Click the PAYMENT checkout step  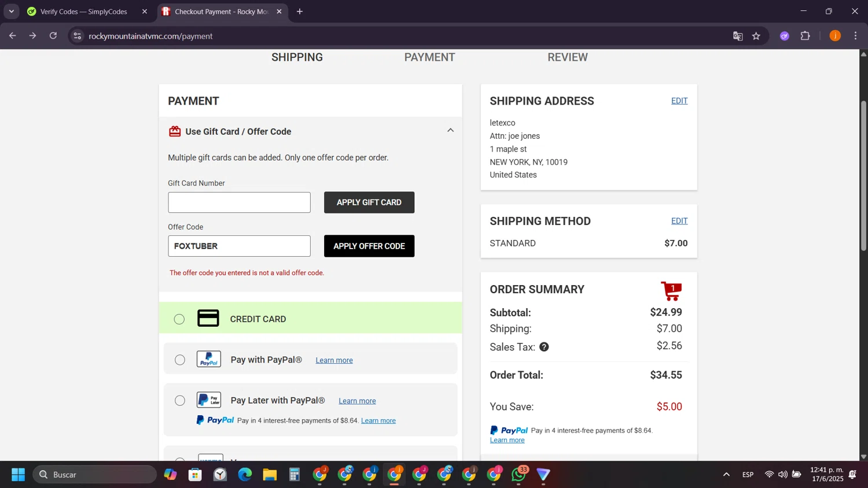[429, 57]
